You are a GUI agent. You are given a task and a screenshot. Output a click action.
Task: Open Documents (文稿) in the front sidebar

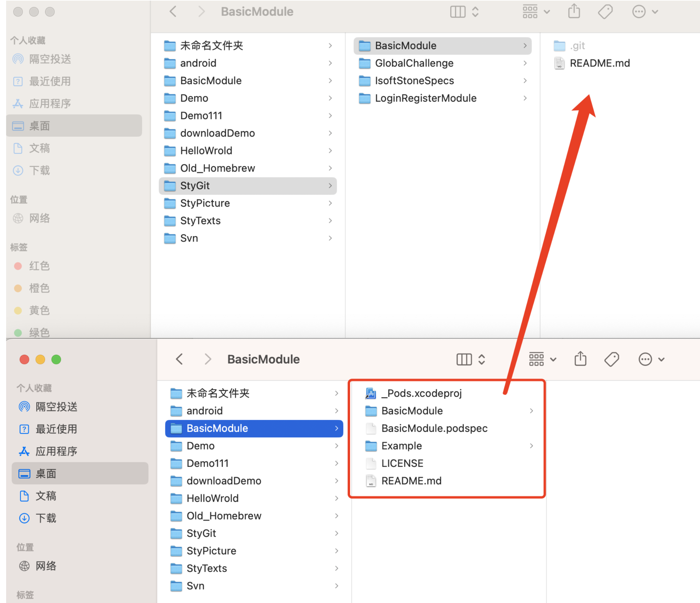pos(46,496)
